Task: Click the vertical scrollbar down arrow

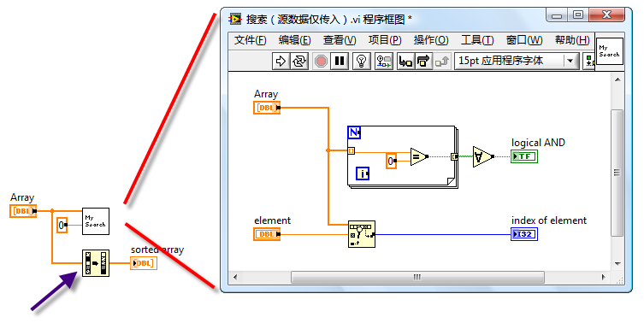Action: [617, 264]
